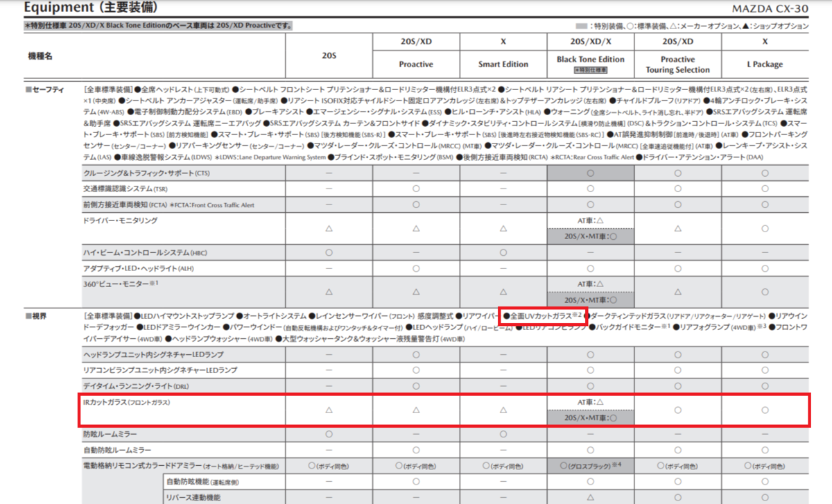Screen dimensions: 832x504
Task: Select the 'Proactive' column header
Action: click(416, 64)
